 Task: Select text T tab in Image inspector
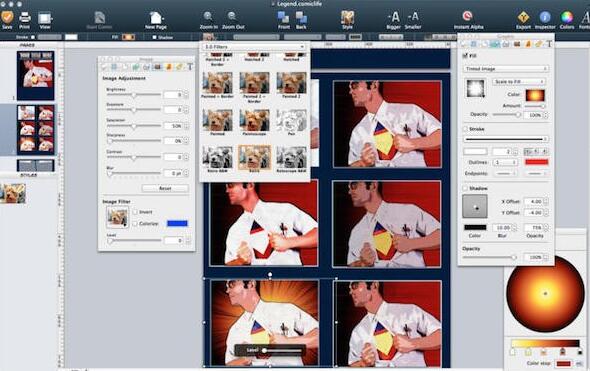190,67
